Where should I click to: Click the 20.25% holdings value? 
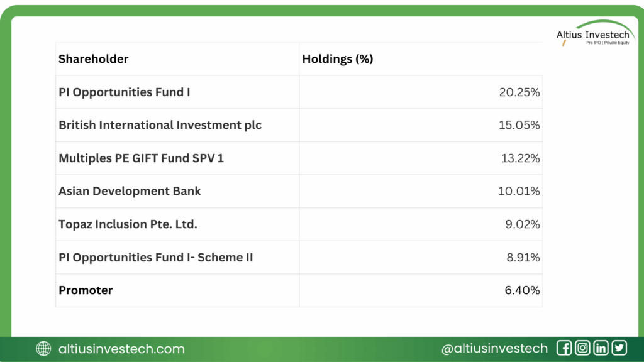(519, 92)
